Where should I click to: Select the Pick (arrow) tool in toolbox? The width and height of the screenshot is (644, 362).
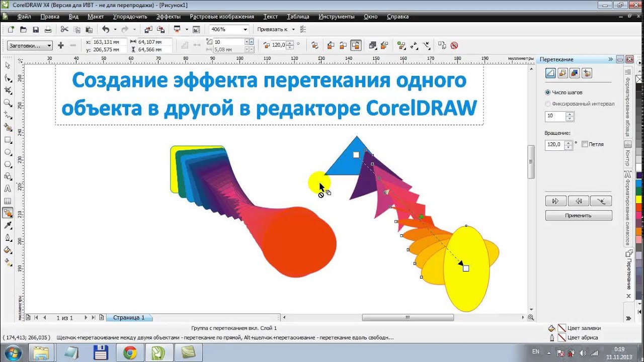[x=8, y=66]
